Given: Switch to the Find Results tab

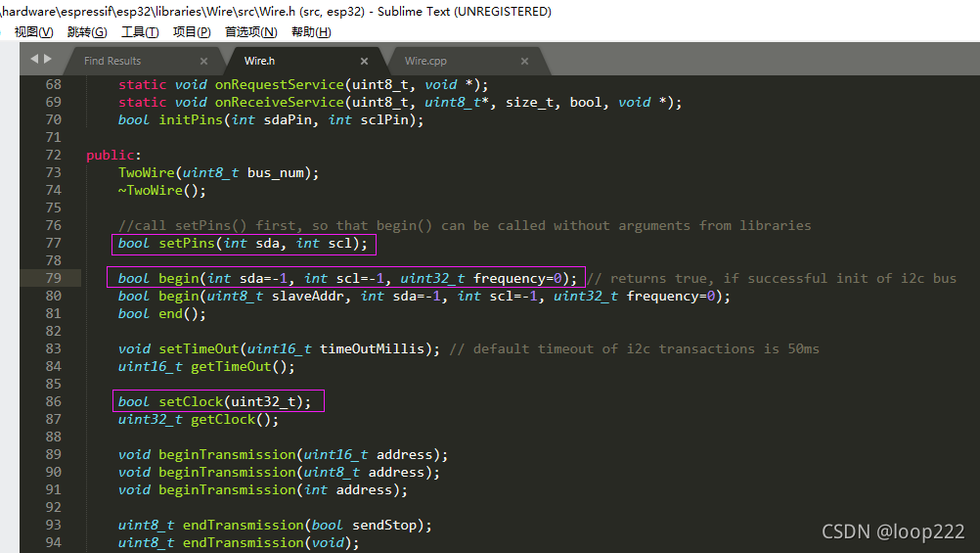Looking at the screenshot, I should coord(112,61).
